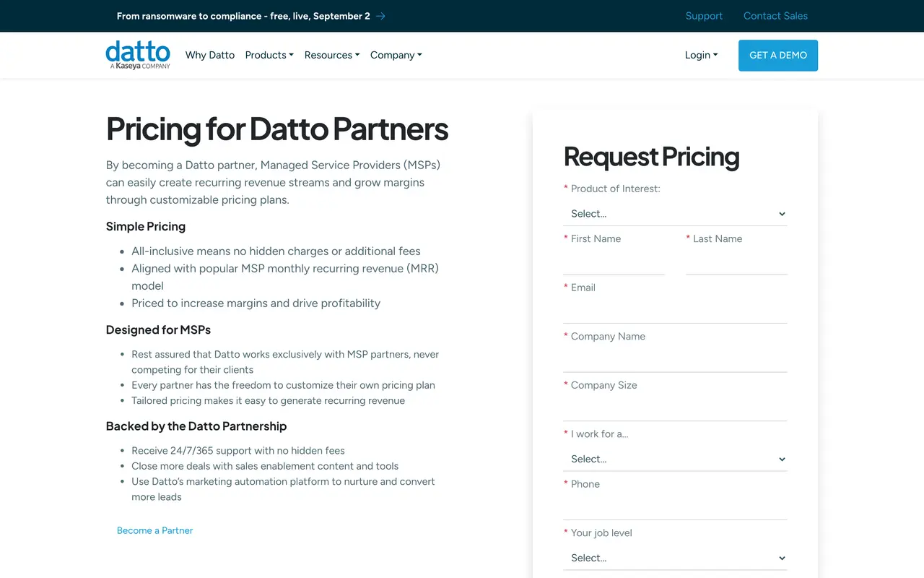The width and height of the screenshot is (924, 578).
Task: Click the arrow after the September 2 banner
Action: tap(380, 16)
